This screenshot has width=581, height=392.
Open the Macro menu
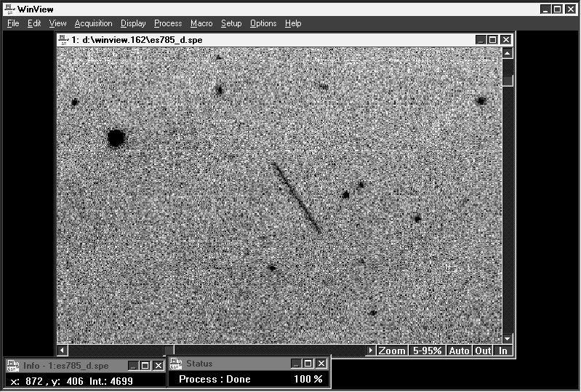pyautogui.click(x=201, y=23)
